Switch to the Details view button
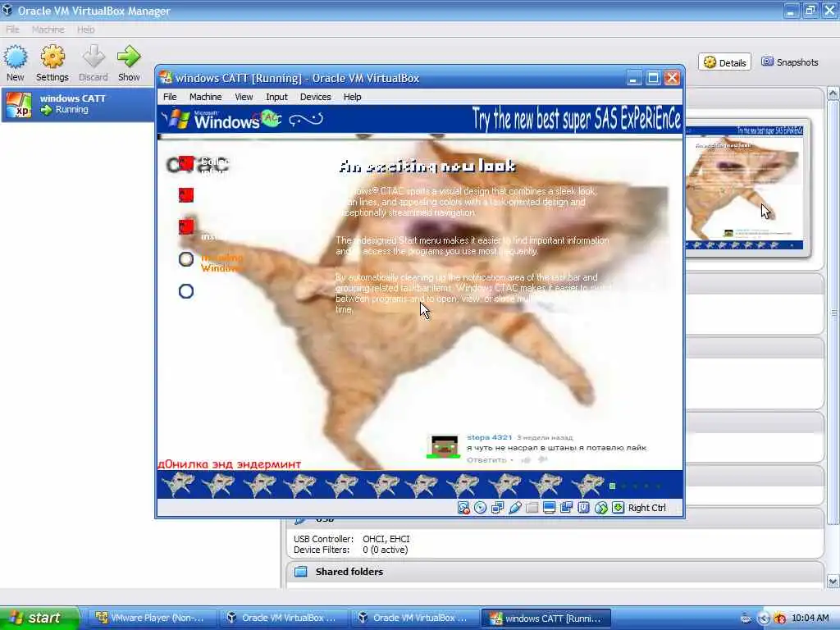 pos(725,62)
